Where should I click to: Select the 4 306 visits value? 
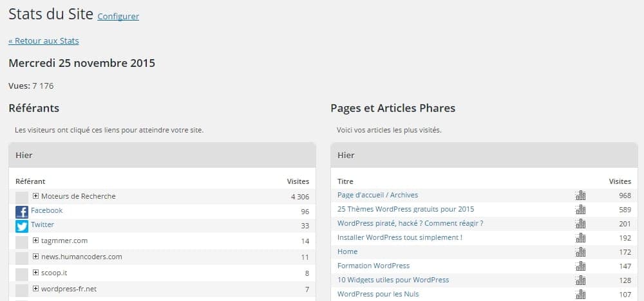[300, 196]
